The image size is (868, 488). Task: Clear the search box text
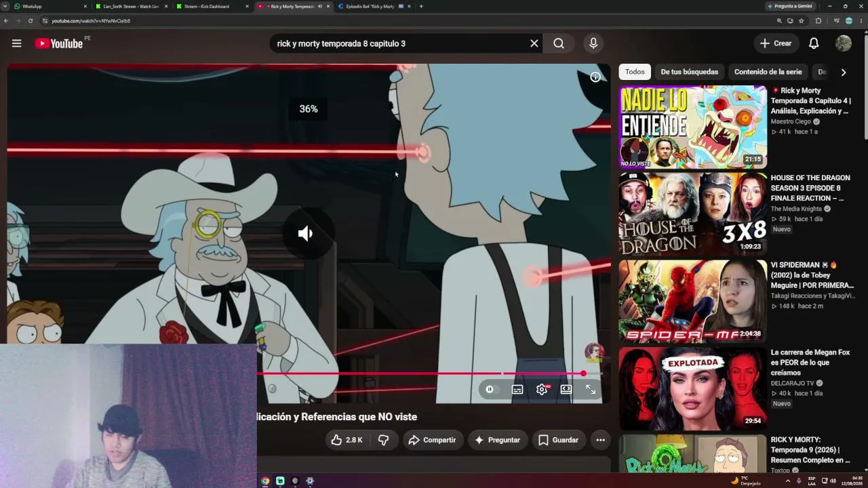534,43
